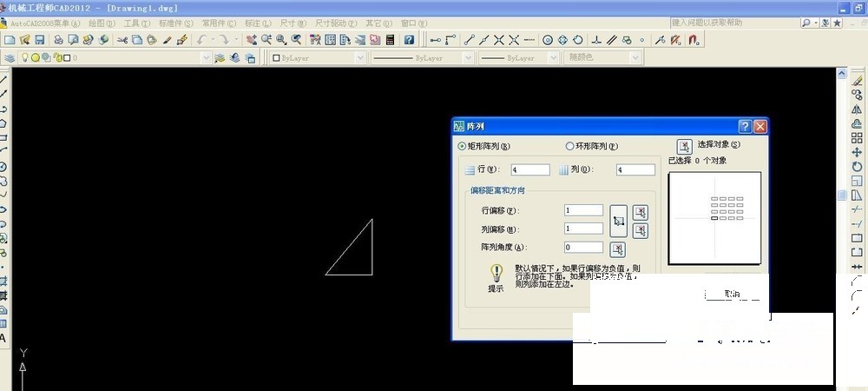The width and height of the screenshot is (868, 391).
Task: Open 窗口 menu
Action: [x=414, y=23]
